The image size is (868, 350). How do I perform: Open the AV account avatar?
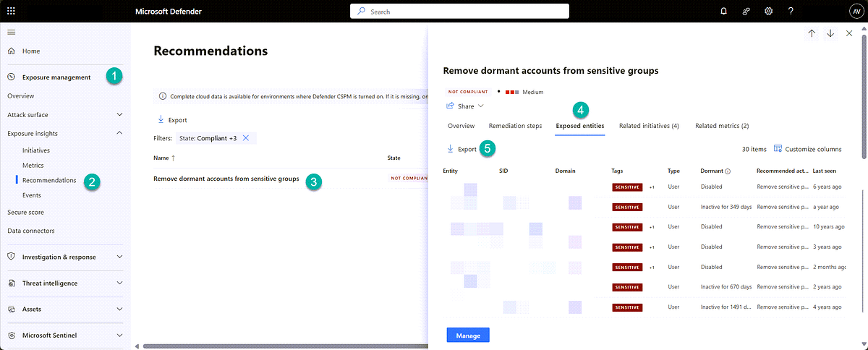coord(856,11)
